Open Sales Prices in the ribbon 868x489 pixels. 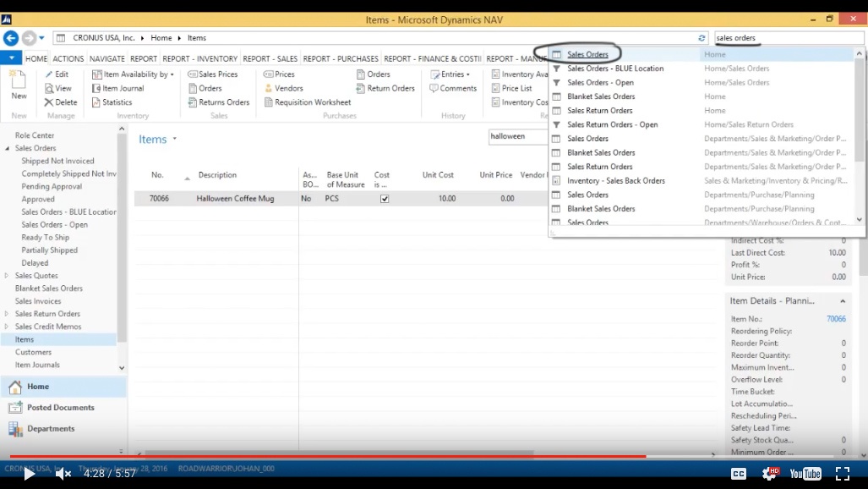[x=213, y=74]
